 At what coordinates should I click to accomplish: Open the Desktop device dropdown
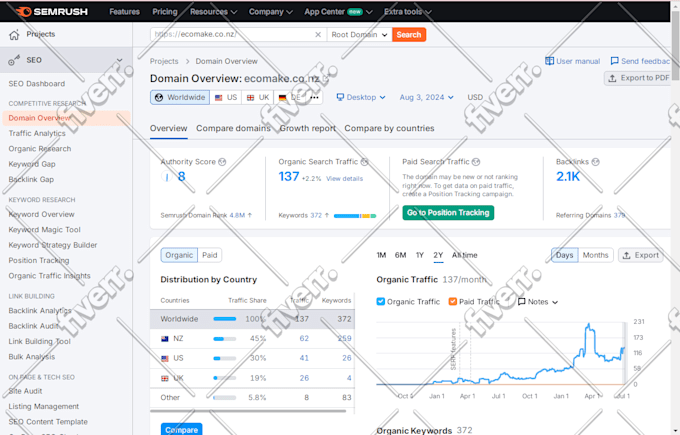pos(361,97)
